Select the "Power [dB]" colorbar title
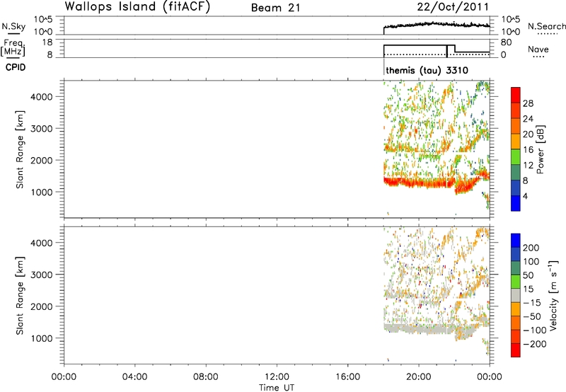This screenshot has width=566, height=392. pos(540,149)
